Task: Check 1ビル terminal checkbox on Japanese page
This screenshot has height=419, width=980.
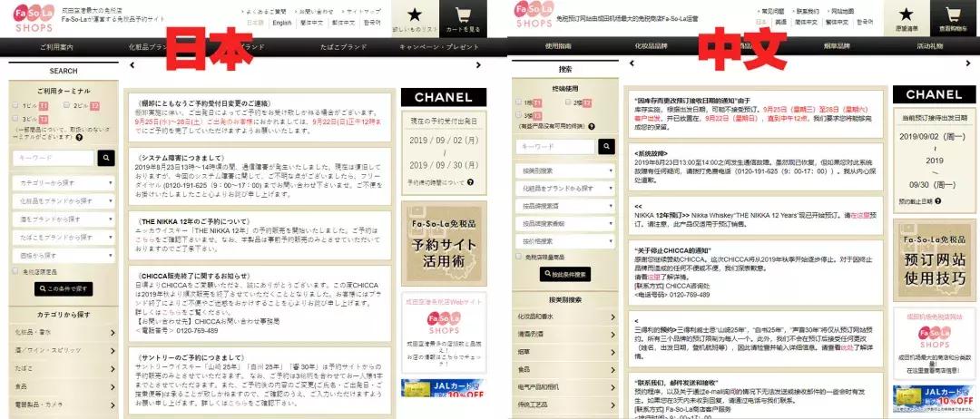Action: [15, 105]
